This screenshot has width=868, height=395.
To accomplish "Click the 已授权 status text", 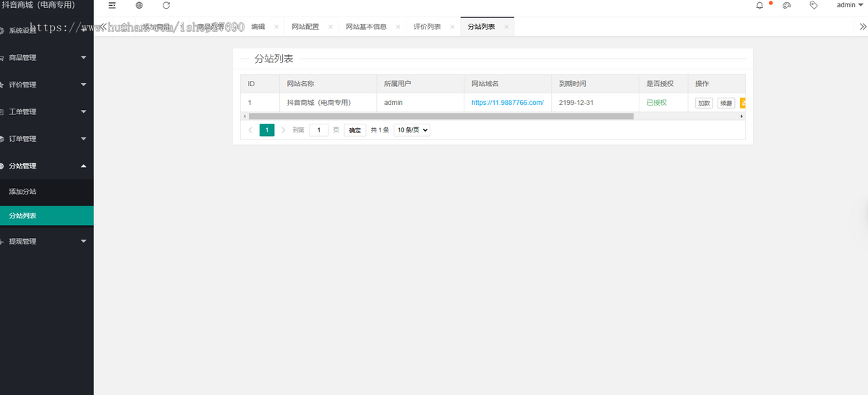I will coord(657,103).
